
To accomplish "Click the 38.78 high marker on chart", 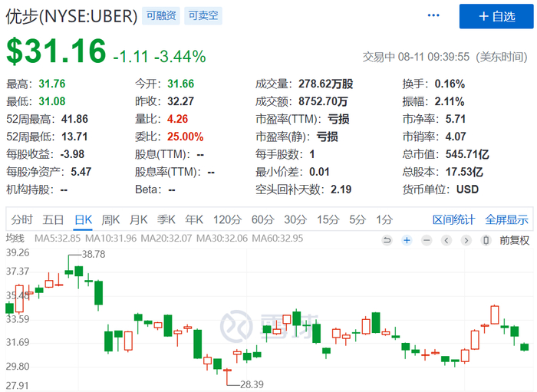I will 94,255.
